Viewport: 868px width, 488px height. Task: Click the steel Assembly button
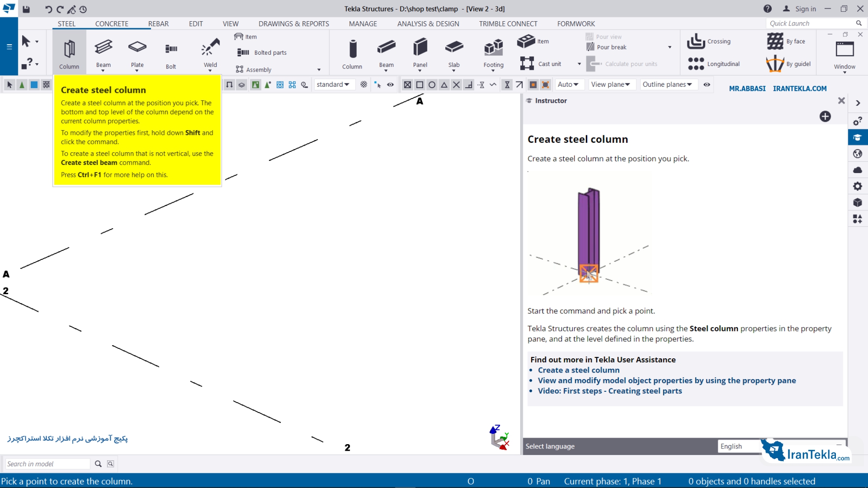click(x=253, y=69)
